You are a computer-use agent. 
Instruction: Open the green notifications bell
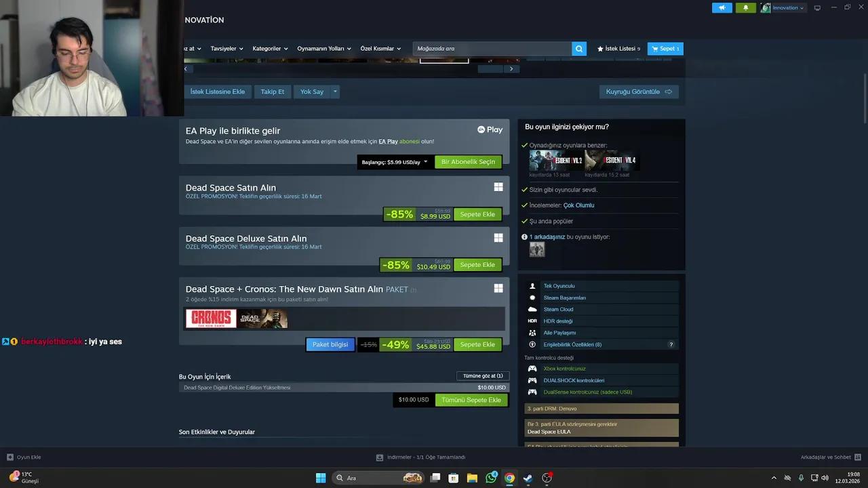tap(745, 7)
